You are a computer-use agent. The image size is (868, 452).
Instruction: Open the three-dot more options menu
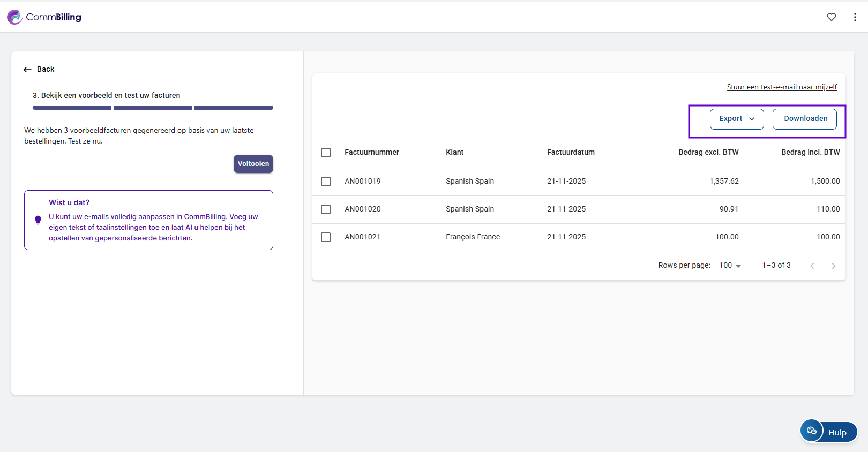[x=855, y=17]
